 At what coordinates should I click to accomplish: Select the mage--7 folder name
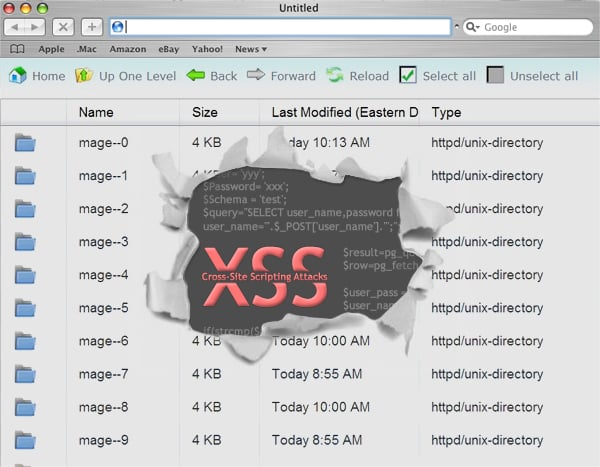click(103, 374)
